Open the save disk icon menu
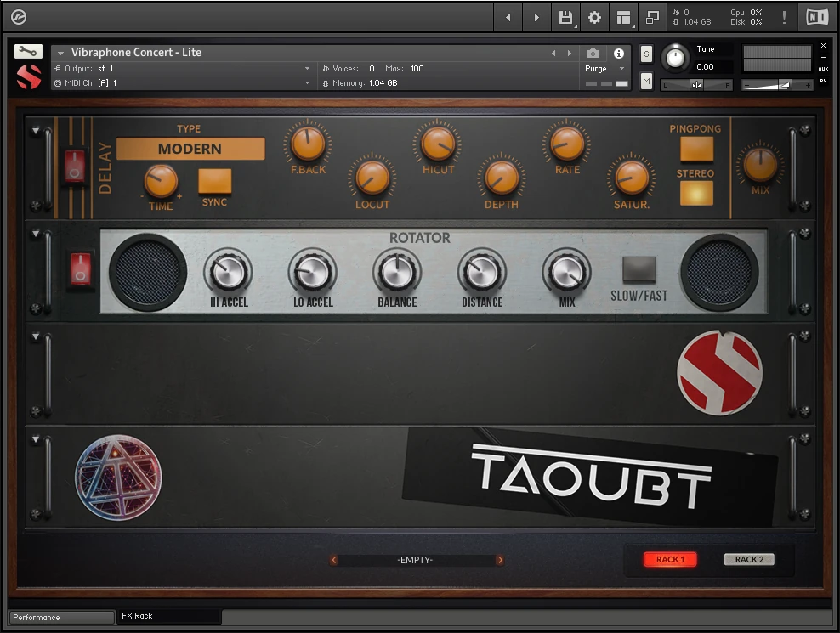The width and height of the screenshot is (840, 633). pyautogui.click(x=565, y=17)
